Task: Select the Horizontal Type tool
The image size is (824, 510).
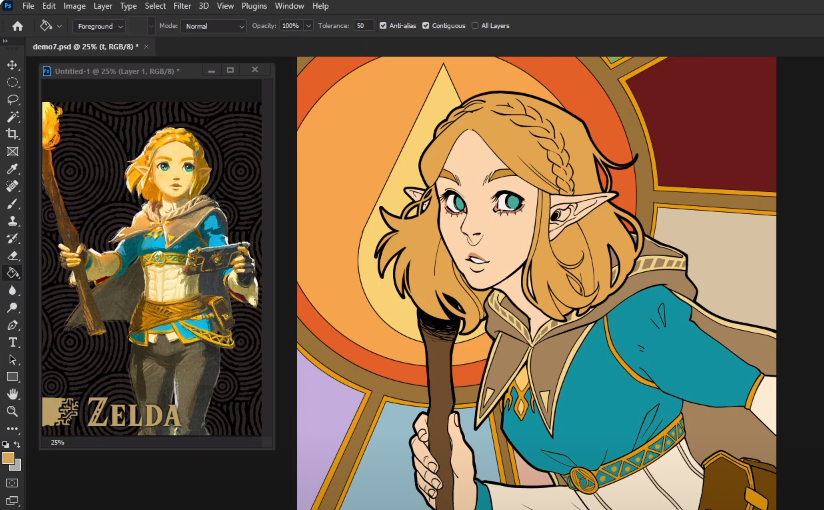Action: pos(12,342)
